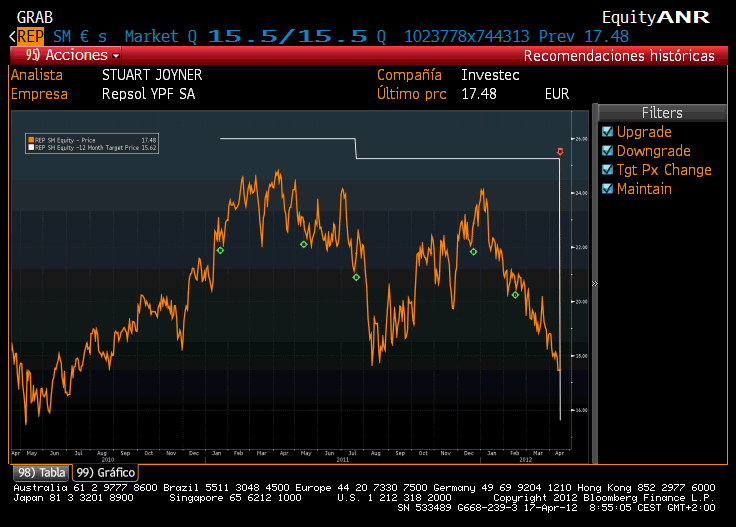Toggle the Upgrade filter checkbox
Viewport: 736px width, 527px height.
pos(608,131)
